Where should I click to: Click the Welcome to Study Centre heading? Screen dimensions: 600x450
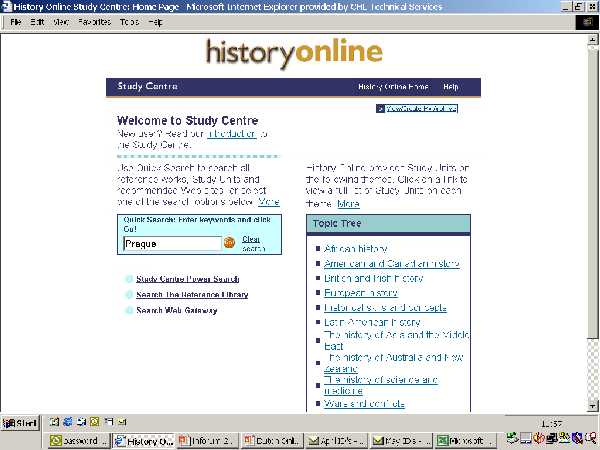(188, 121)
